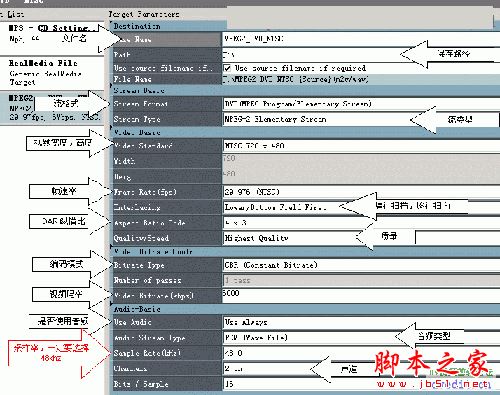Open the Interlacing Lower/Bottom Field First dropdown
The height and width of the screenshot is (395, 500).
tap(361, 207)
